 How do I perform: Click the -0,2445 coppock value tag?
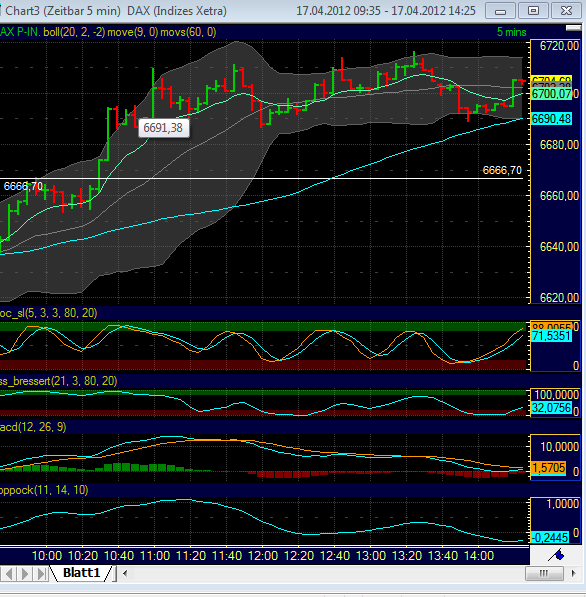click(x=550, y=538)
